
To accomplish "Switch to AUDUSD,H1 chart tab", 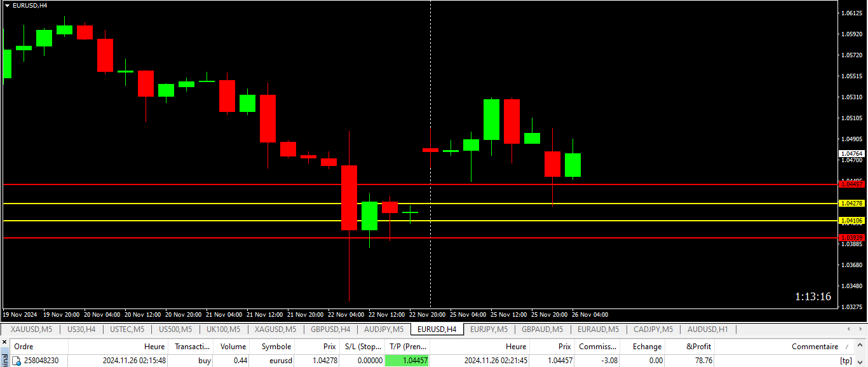I will click(707, 329).
